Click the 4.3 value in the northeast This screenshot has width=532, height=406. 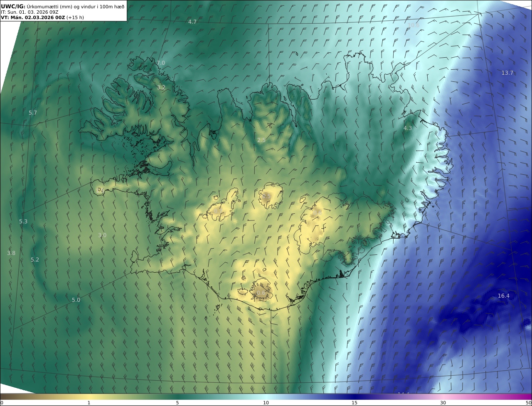pos(408,128)
